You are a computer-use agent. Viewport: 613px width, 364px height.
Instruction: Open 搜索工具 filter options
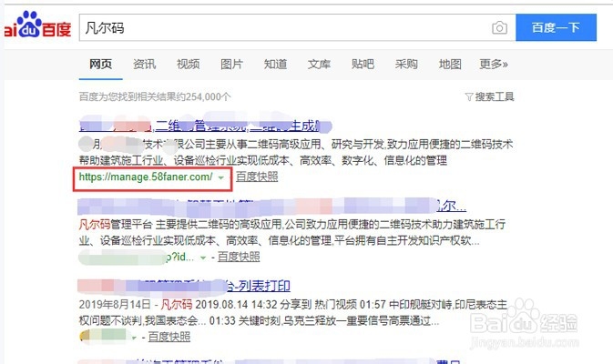coord(495,96)
